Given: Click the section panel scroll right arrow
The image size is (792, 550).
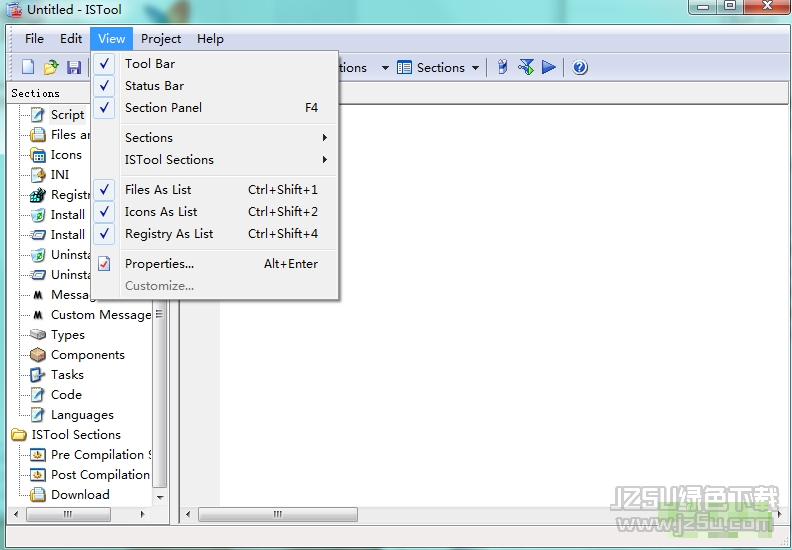Looking at the screenshot, I should (x=143, y=514).
